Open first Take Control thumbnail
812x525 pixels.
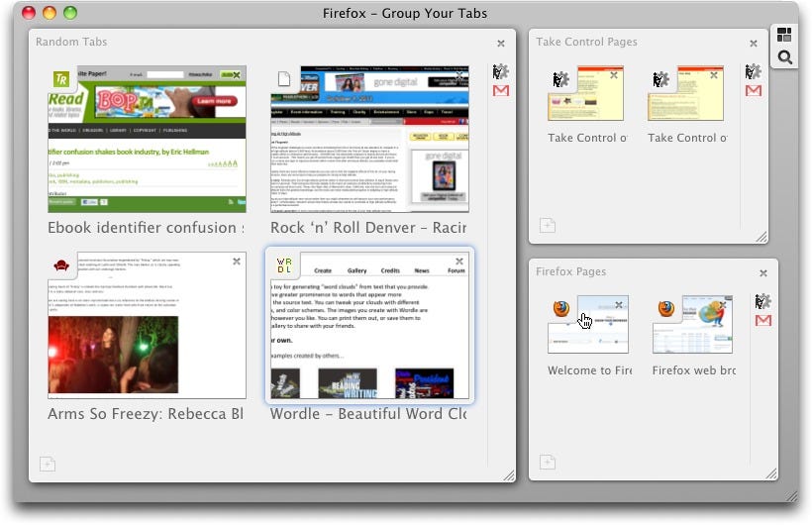click(x=585, y=93)
